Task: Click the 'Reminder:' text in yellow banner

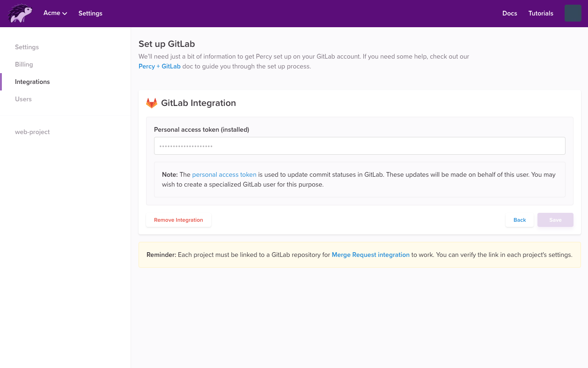Action: (162, 255)
